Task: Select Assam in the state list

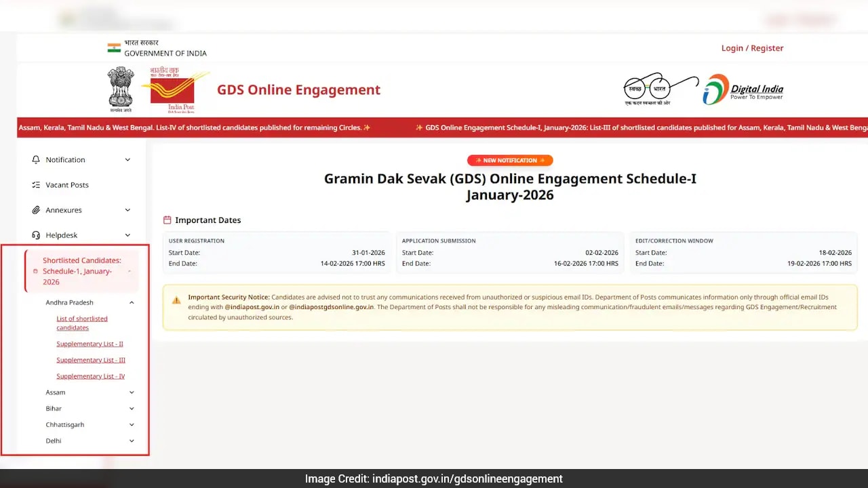Action: (x=56, y=392)
